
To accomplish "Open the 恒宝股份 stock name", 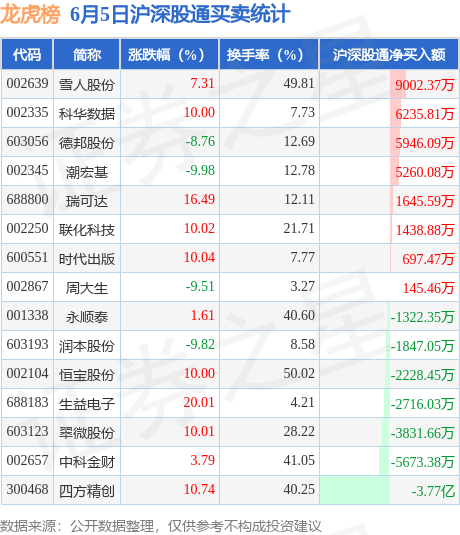I will pos(87,375).
